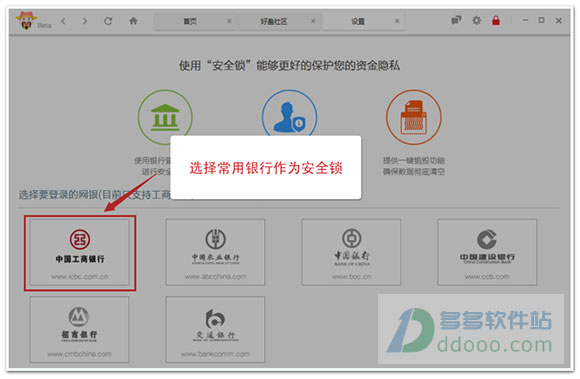The image size is (580, 379).
Task: Close the 首页 tab
Action: 229,21
